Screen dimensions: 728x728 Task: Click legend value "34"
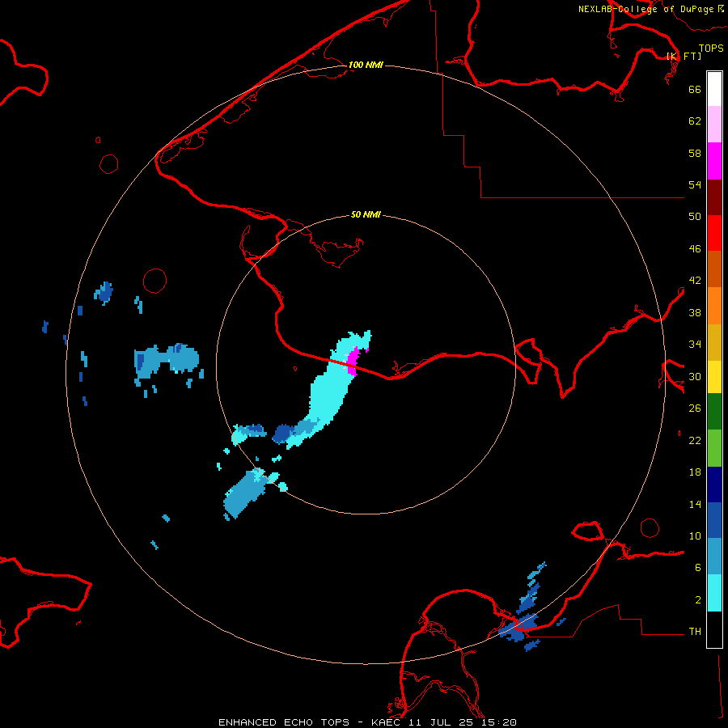coord(695,345)
